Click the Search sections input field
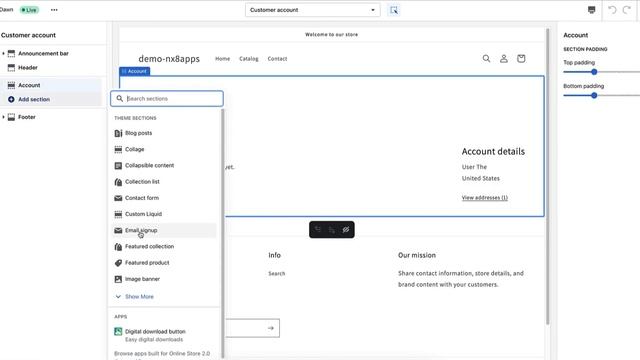This screenshot has width=640, height=360. pyautogui.click(x=167, y=99)
